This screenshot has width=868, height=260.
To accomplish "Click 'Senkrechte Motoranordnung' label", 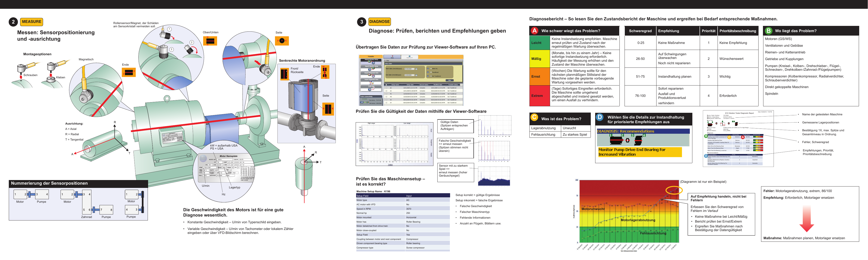I will pos(302,61).
